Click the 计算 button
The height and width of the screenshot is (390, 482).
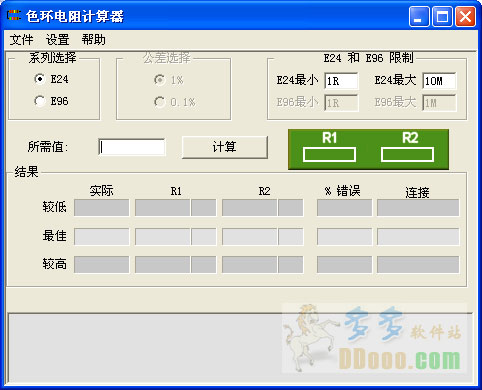pyautogui.click(x=225, y=147)
